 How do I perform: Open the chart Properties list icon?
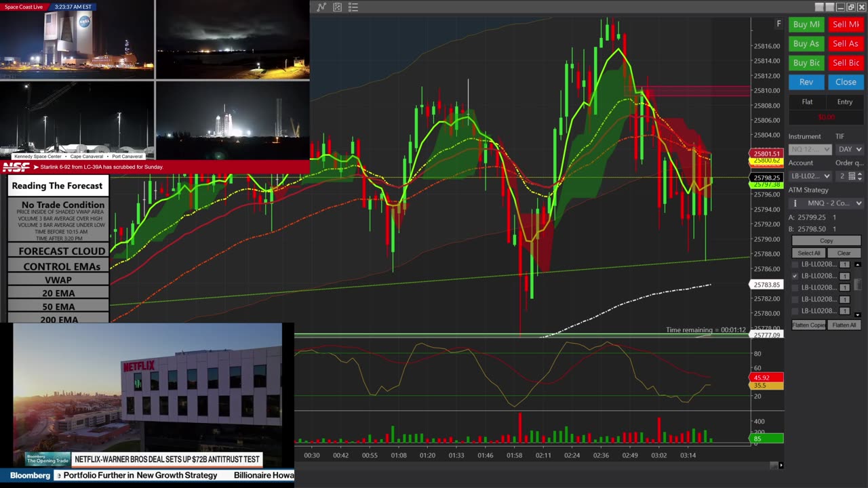[x=353, y=7]
